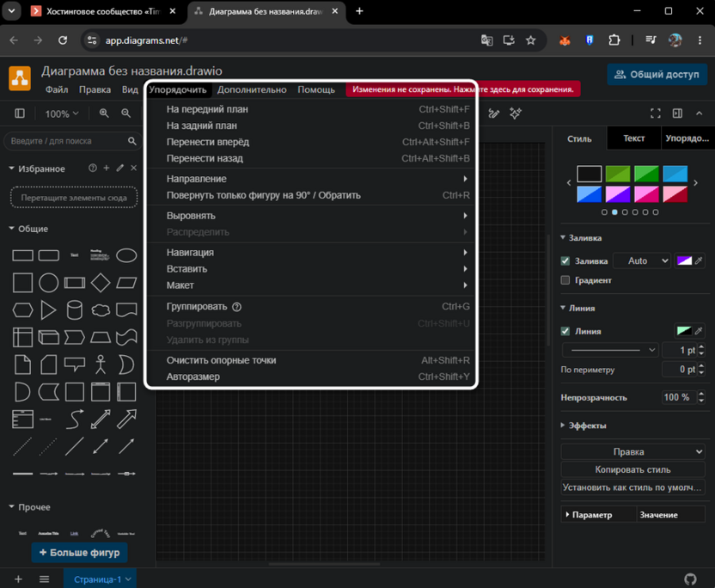Open the Выровнять submenu
Image resolution: width=715 pixels, height=588 pixels.
pos(311,216)
